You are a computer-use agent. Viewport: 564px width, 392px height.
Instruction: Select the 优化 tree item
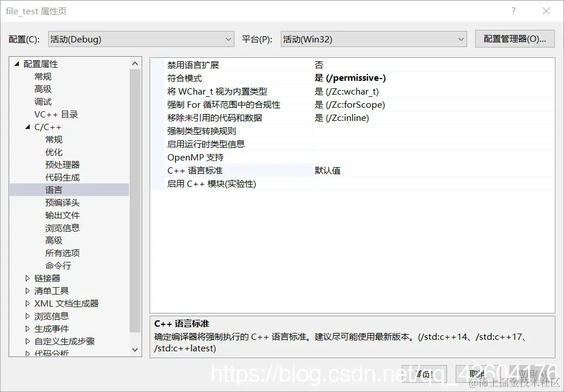click(x=54, y=152)
